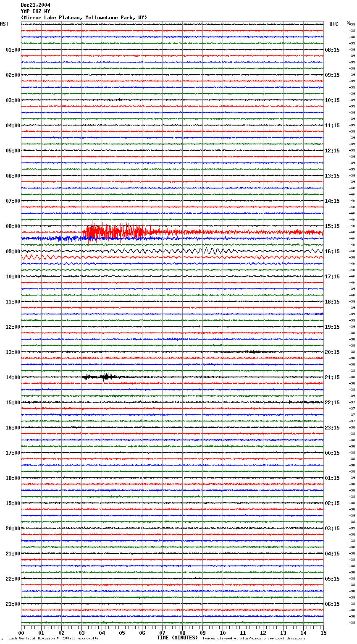Select the 18:00 MST time label
The width and height of the screenshot is (357, 644).
pos(13,478)
